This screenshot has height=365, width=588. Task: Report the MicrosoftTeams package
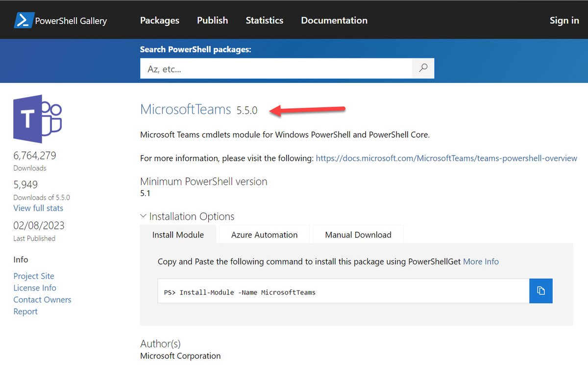click(x=25, y=311)
